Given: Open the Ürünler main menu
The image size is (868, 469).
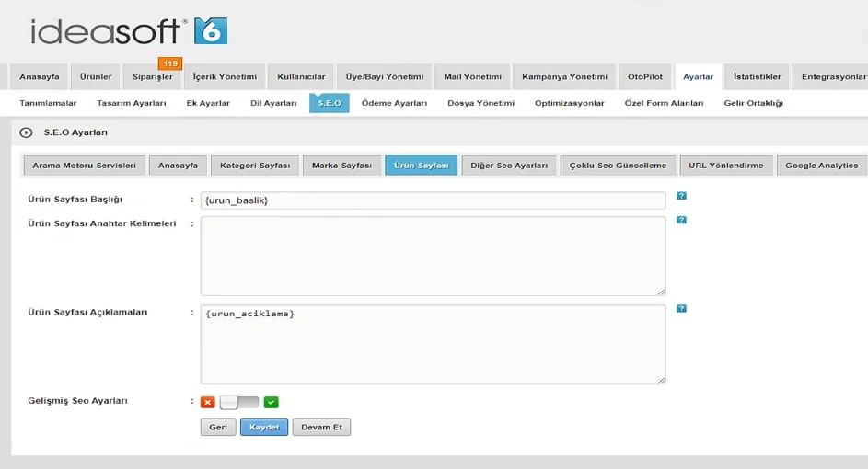Looking at the screenshot, I should (x=96, y=77).
